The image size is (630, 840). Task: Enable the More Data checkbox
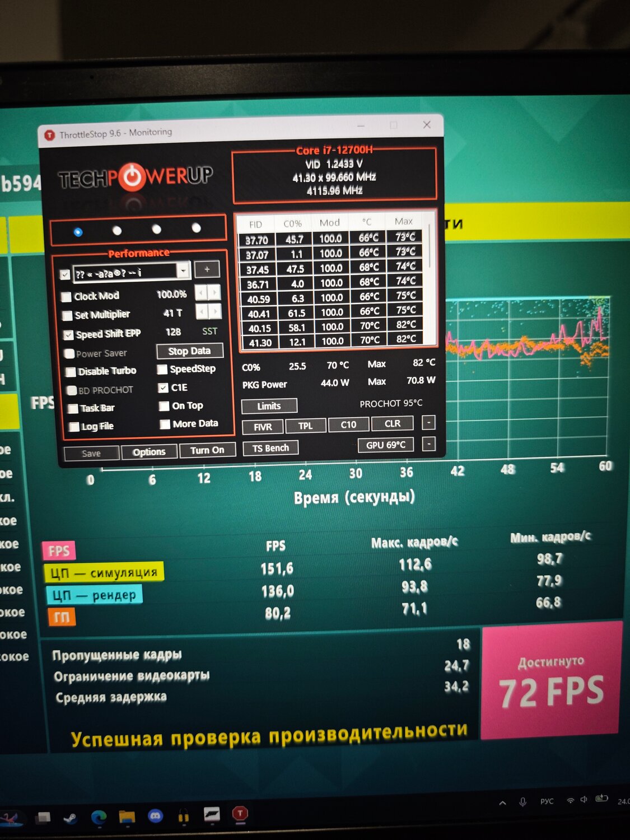pos(165,424)
